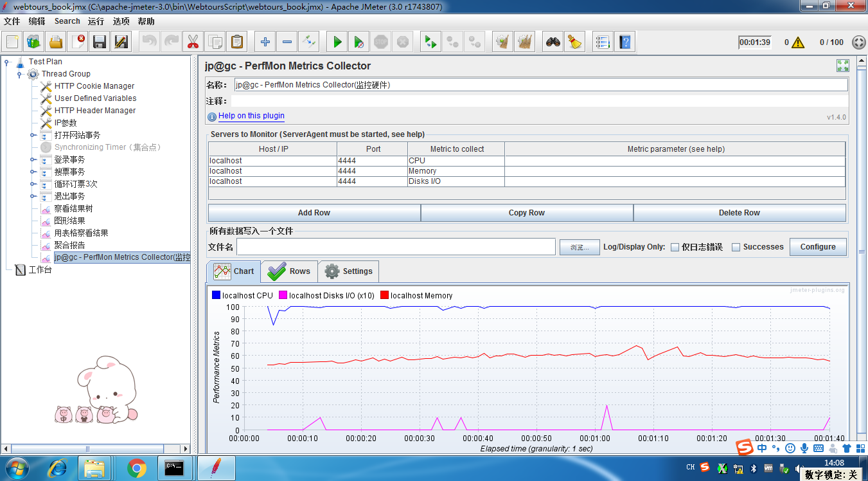
Task: Click the Remote Start All icon
Action: [x=430, y=42]
